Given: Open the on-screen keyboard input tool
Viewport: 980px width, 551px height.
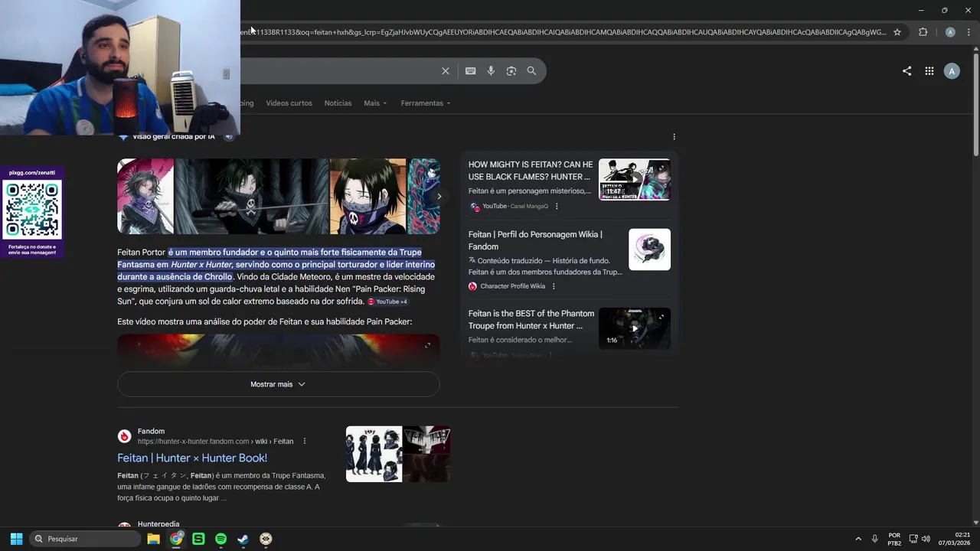Looking at the screenshot, I should [x=470, y=71].
